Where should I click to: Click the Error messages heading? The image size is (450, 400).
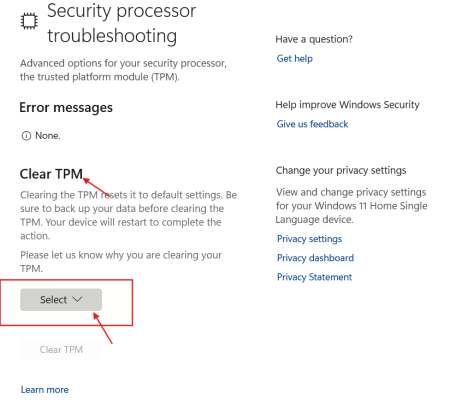66,108
